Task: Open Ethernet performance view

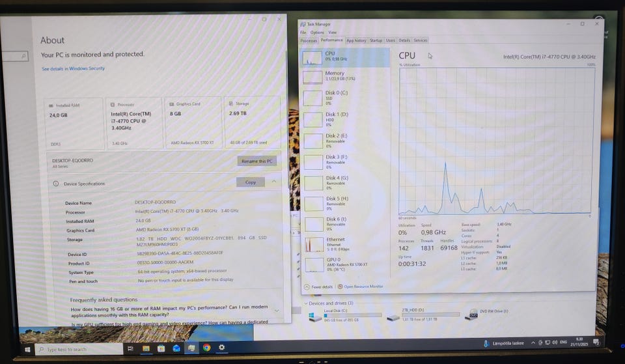Action: coord(345,244)
